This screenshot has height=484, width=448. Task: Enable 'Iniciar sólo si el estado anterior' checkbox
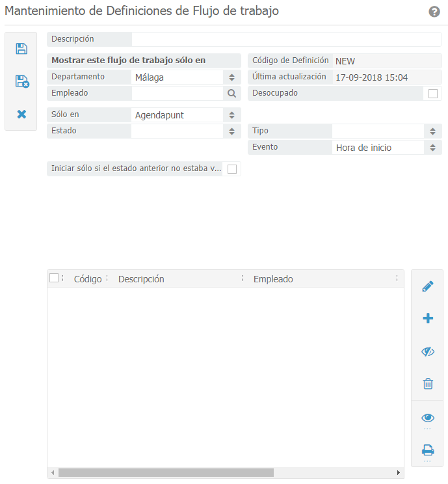point(232,169)
